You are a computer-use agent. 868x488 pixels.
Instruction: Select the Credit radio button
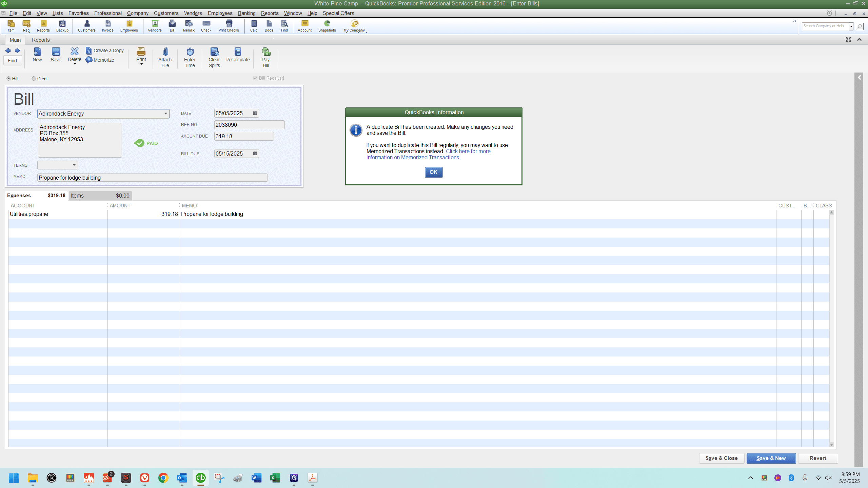pos(34,79)
